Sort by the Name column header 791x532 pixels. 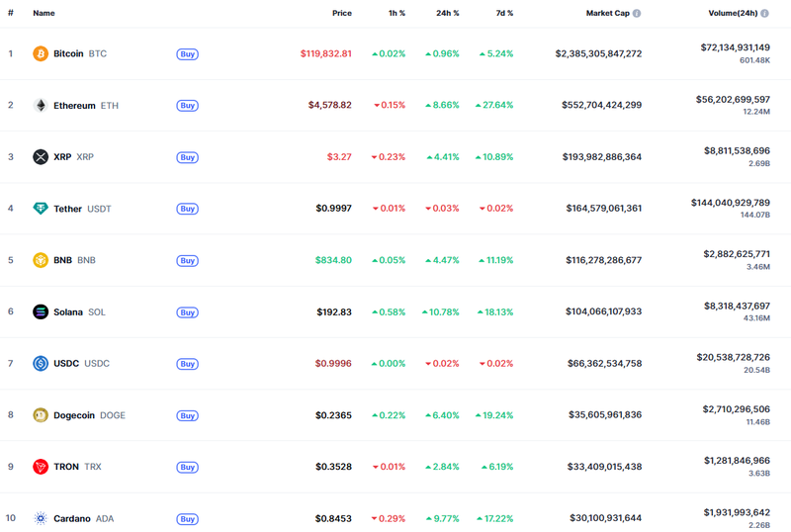[x=44, y=14]
